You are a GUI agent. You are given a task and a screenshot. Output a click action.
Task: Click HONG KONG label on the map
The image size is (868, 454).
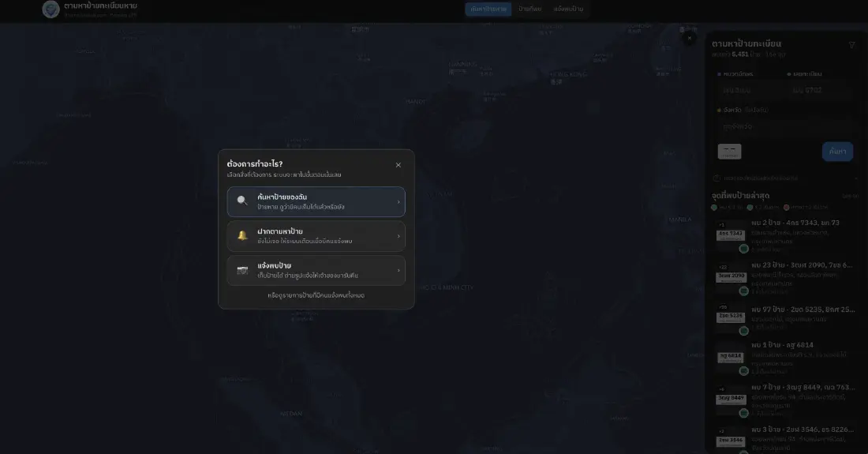pos(568,74)
